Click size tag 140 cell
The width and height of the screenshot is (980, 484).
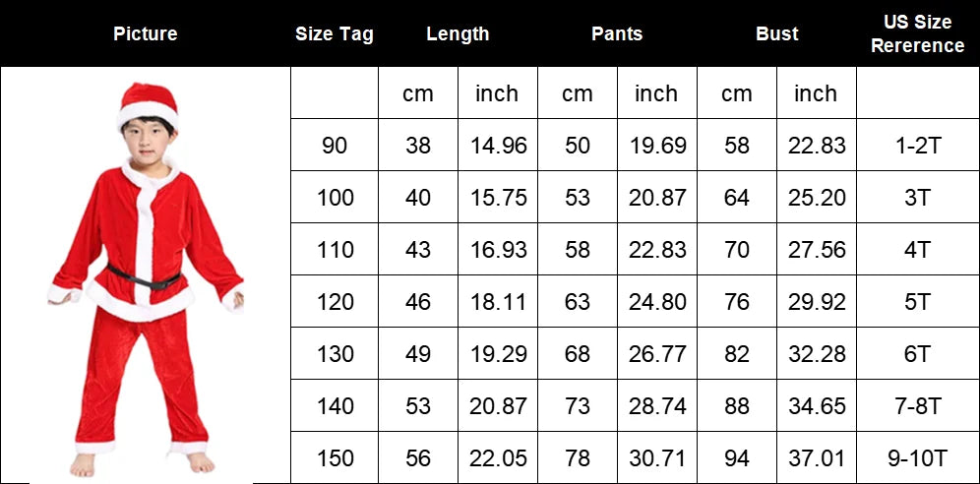335,406
